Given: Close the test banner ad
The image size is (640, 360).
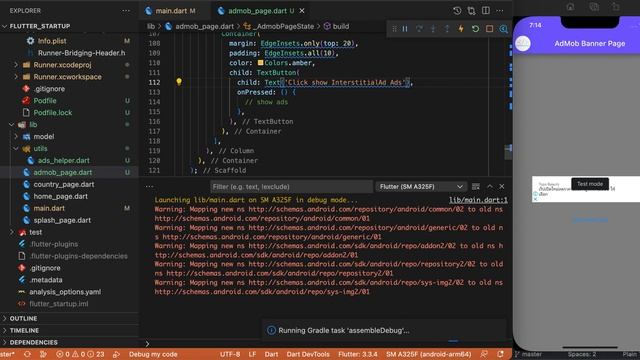Looking at the screenshot, I should tap(535, 199).
